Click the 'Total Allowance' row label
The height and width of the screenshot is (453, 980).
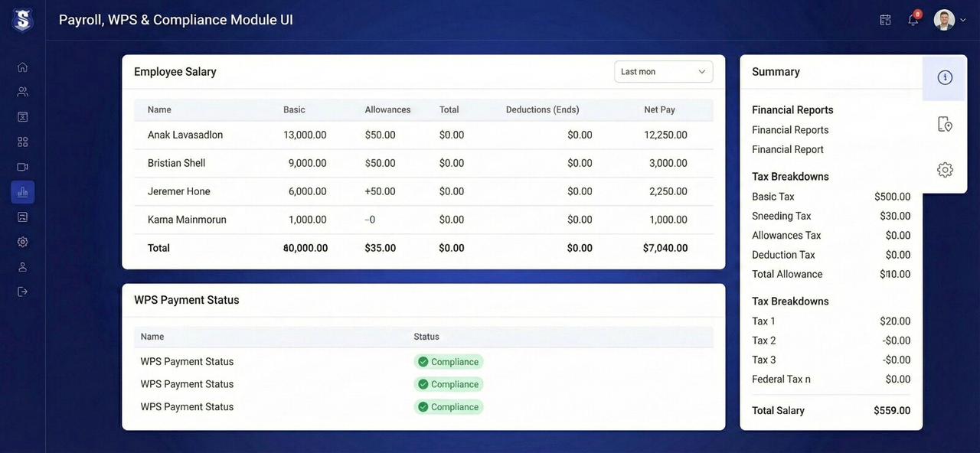pos(787,275)
